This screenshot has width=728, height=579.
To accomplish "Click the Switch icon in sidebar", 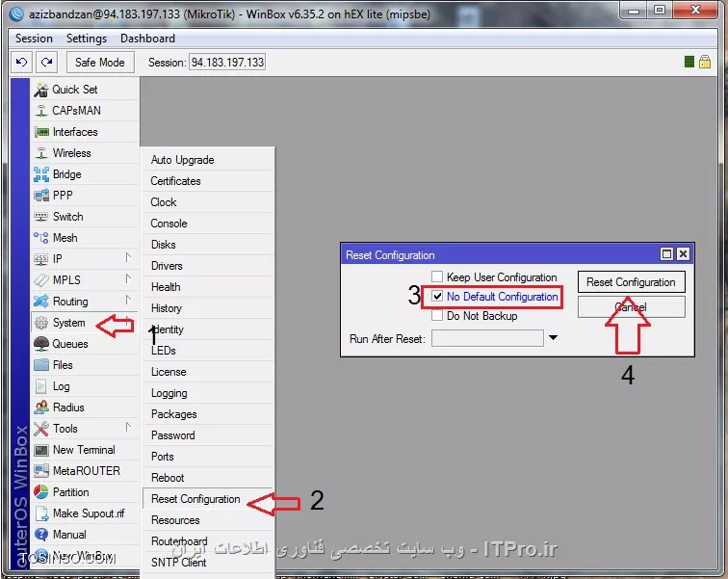I will coord(40,217).
